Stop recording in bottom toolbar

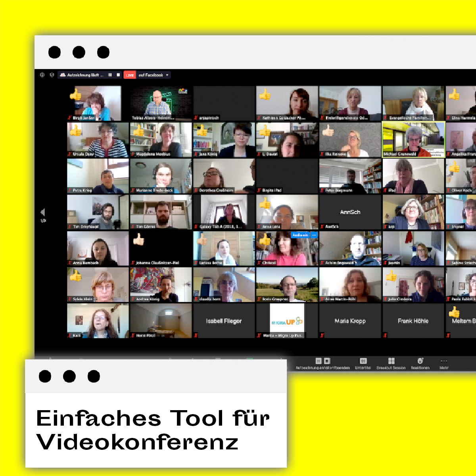coord(327,361)
